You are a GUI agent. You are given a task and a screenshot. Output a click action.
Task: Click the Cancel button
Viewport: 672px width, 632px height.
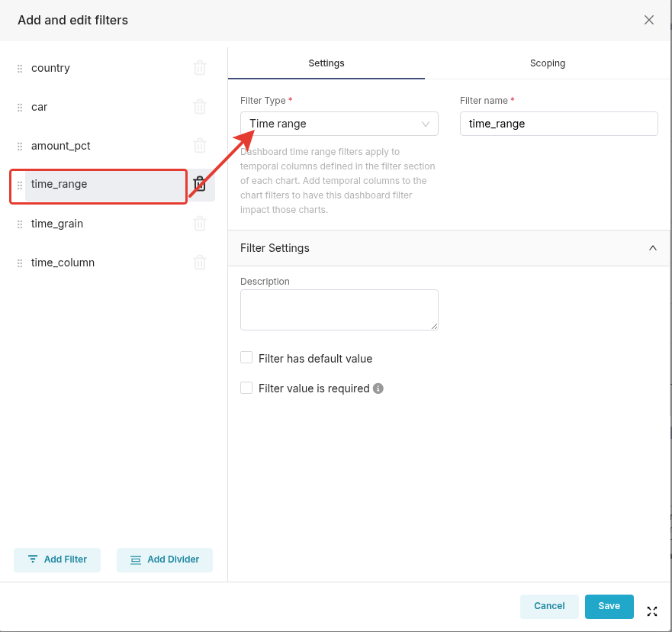(x=549, y=606)
